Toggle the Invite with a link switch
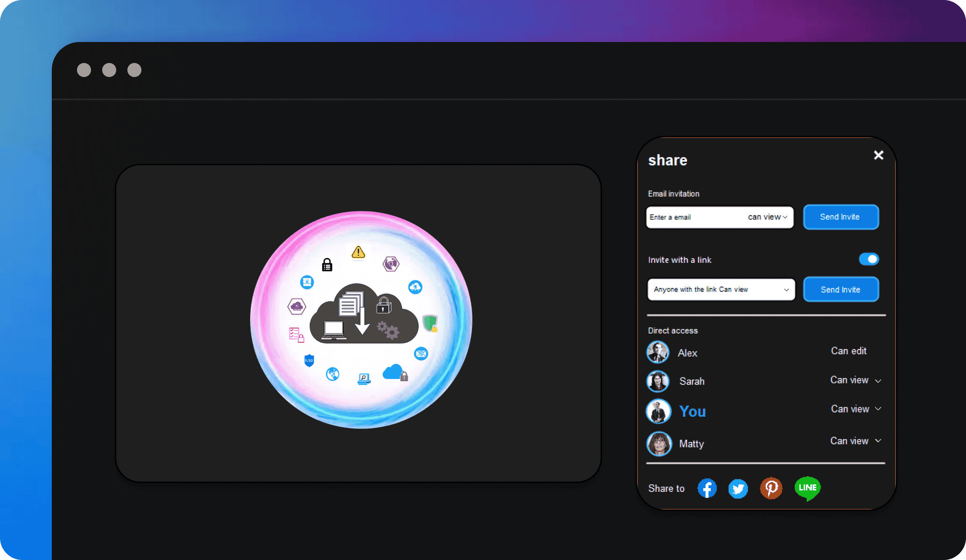 [869, 259]
